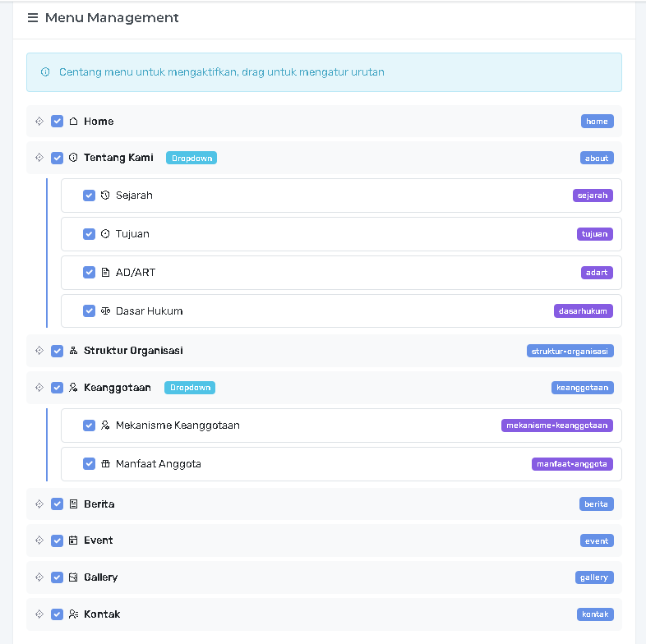Click the struktur-organisasi slug badge

[x=570, y=351]
